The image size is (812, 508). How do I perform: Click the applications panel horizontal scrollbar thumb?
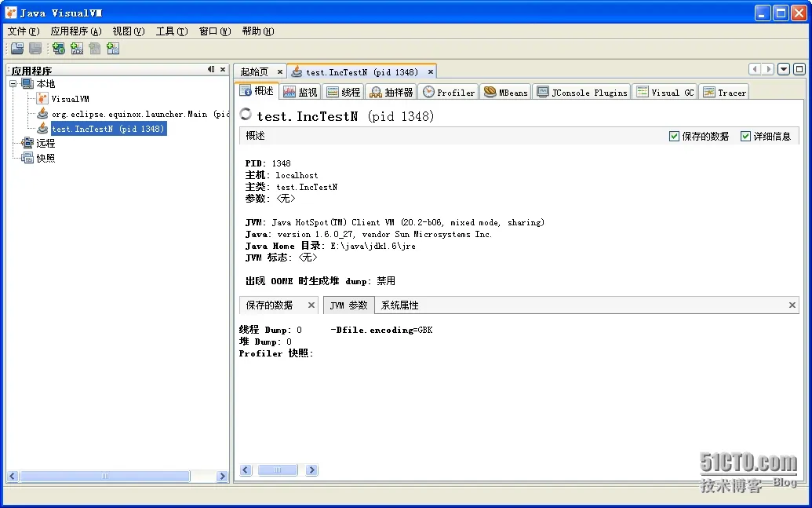(x=104, y=476)
